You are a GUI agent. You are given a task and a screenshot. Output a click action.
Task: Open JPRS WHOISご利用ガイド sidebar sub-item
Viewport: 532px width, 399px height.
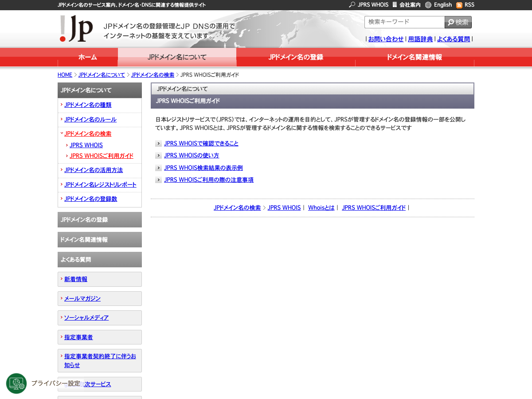point(102,156)
